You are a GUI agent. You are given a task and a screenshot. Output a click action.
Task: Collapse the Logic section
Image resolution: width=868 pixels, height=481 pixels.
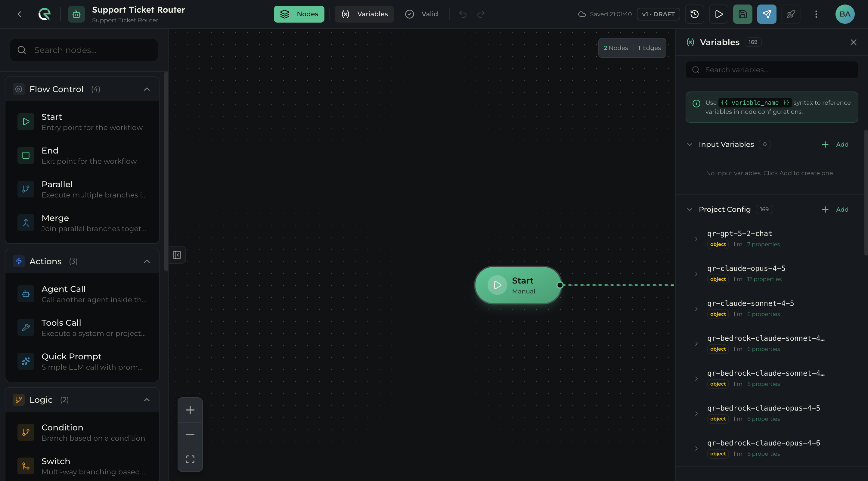(x=147, y=400)
